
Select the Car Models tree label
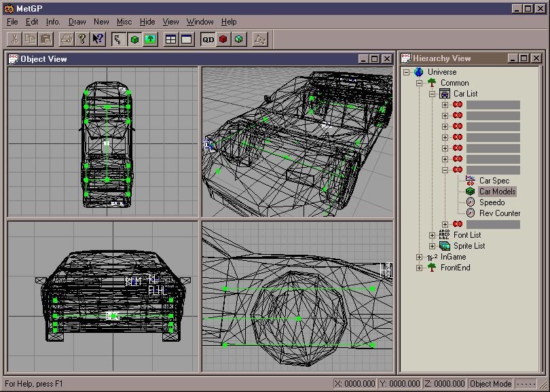pyautogui.click(x=498, y=192)
